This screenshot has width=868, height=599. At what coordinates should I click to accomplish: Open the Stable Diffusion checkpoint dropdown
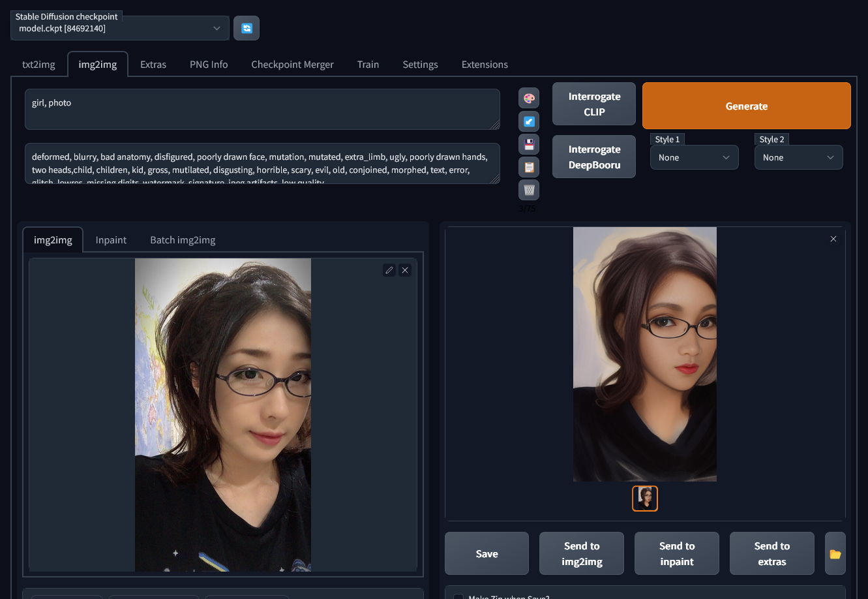120,29
